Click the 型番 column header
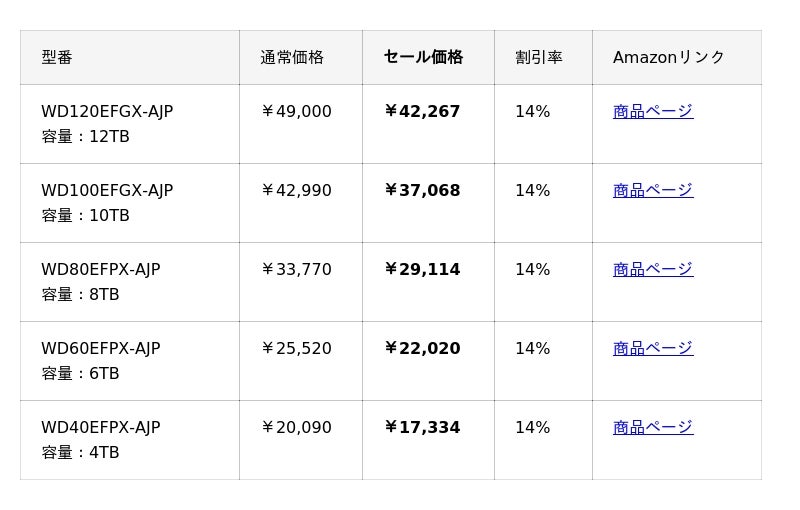This screenshot has height=510, width=800. 57,57
